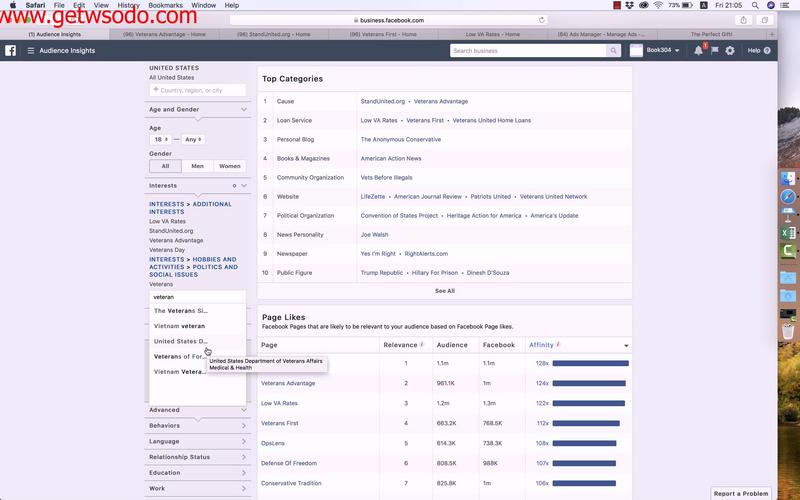800x500 pixels.
Task: Select All gender option
Action: pyautogui.click(x=165, y=166)
